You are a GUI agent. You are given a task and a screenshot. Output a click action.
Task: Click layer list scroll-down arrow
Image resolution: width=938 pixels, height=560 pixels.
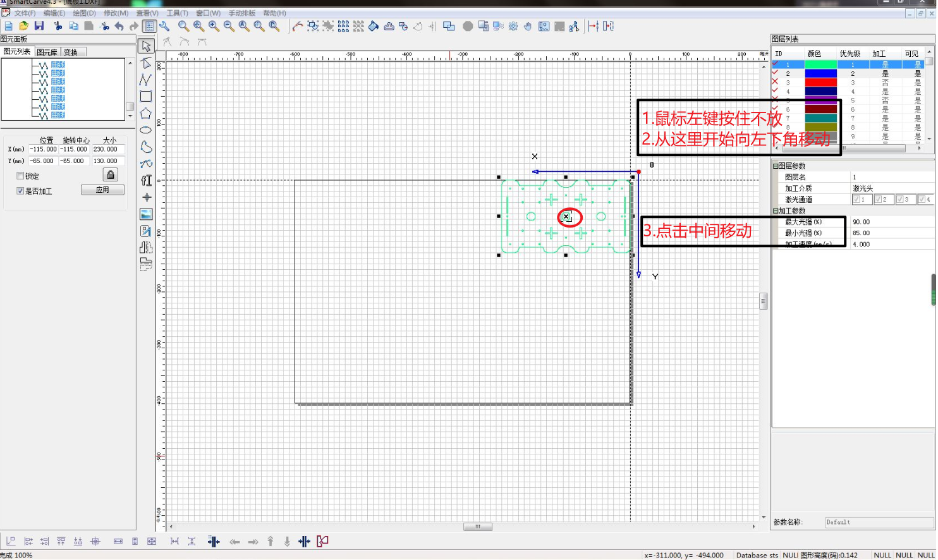click(929, 138)
